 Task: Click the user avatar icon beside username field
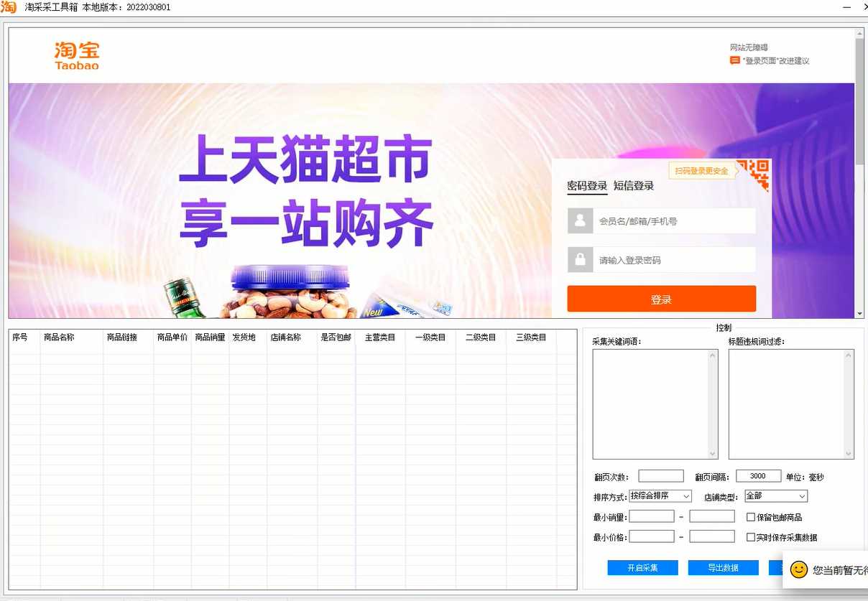[x=580, y=221]
